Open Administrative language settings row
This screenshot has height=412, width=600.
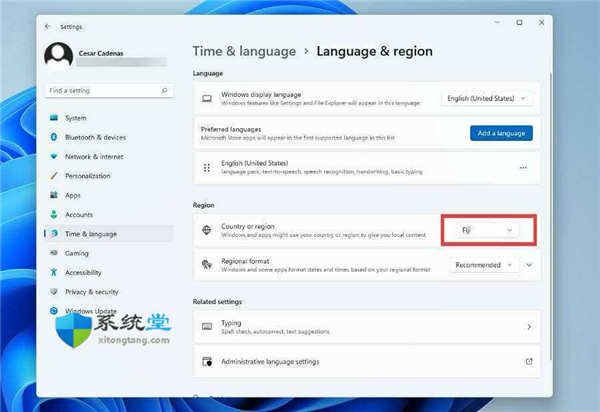(x=367, y=362)
